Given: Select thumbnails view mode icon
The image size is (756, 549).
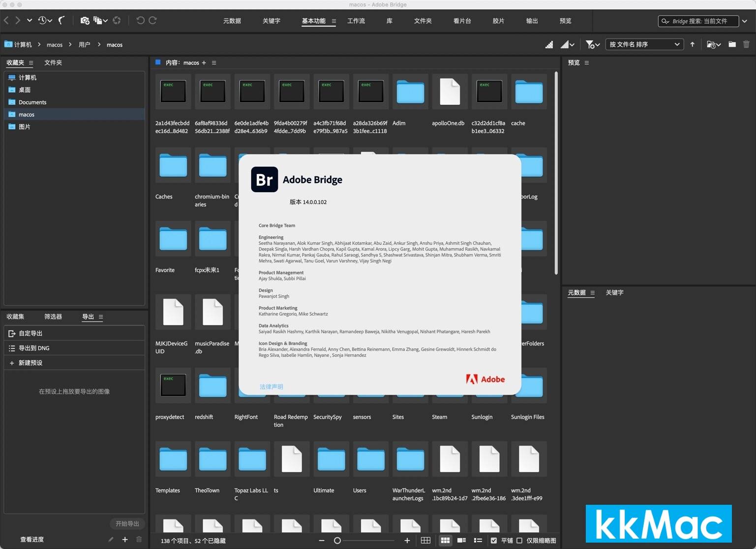Looking at the screenshot, I should pyautogui.click(x=445, y=541).
